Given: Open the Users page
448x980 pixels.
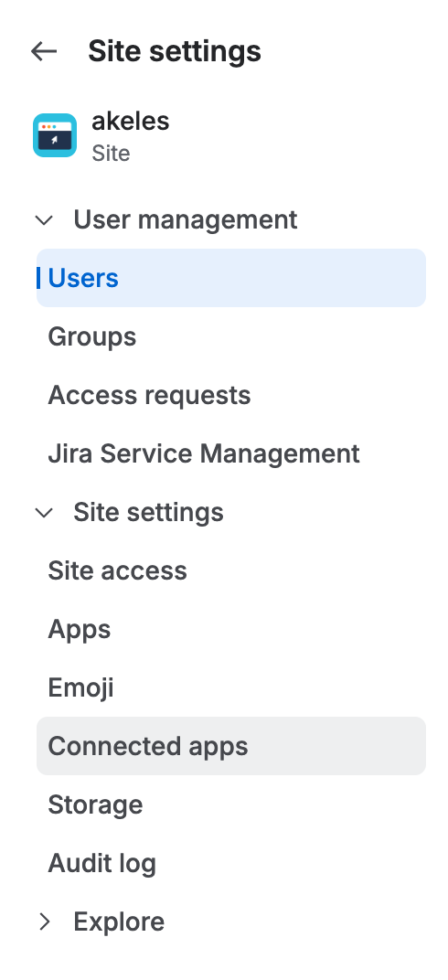Looking at the screenshot, I should tap(231, 278).
